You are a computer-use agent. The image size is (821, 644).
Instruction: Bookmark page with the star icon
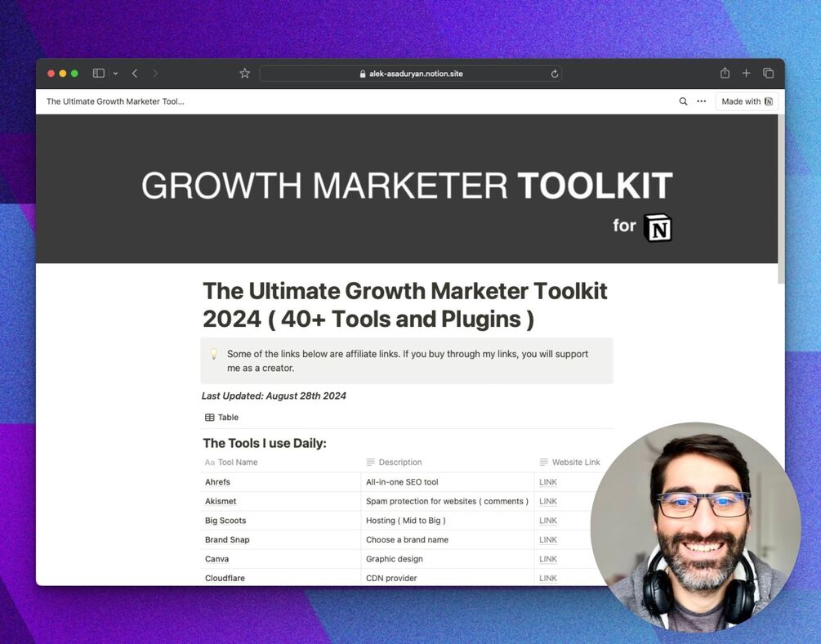244,74
